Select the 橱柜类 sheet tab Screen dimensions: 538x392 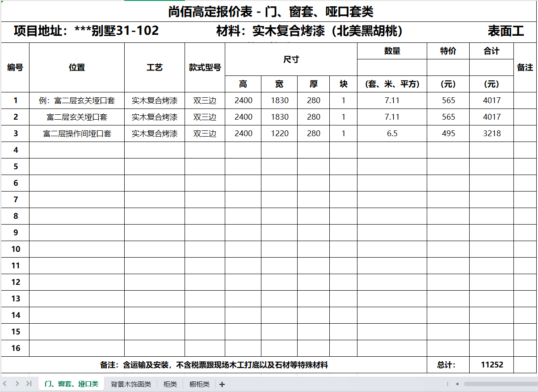(199, 384)
